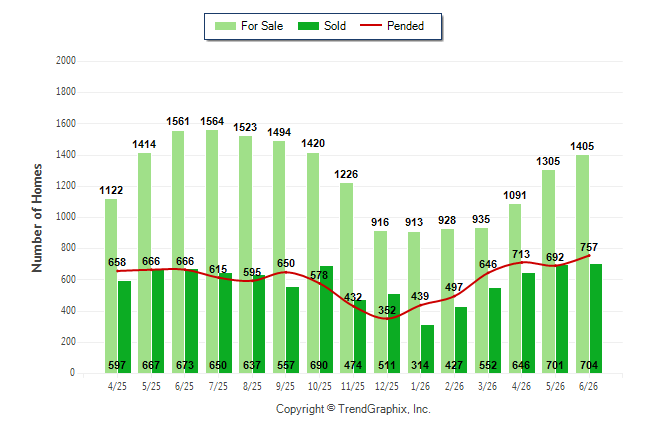The width and height of the screenshot is (646, 434).
Task: Click the 12/25 x-axis label
Action: 387,386
